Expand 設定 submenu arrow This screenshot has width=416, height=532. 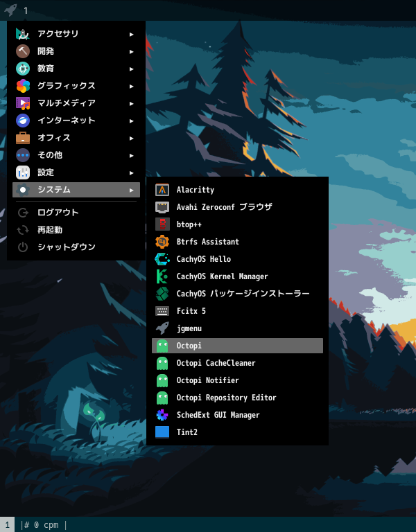point(132,172)
